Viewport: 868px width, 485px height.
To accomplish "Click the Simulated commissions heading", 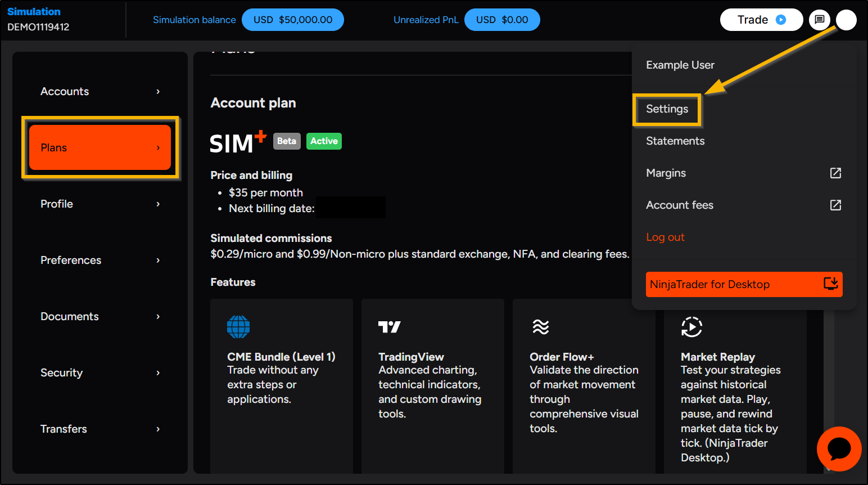I will click(271, 238).
